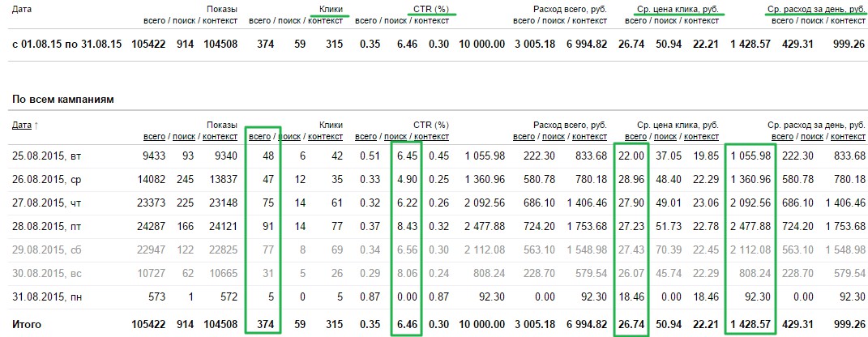Click context spend 1 548.98 under Расход всего
This screenshot has height=337, width=868.
point(587,250)
